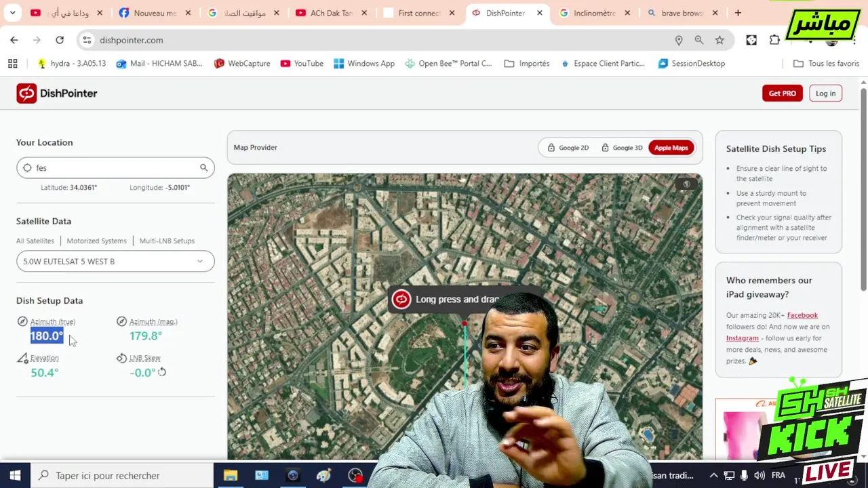This screenshot has height=488, width=868.
Task: Click the LNB Skew label
Action: pos(145,358)
